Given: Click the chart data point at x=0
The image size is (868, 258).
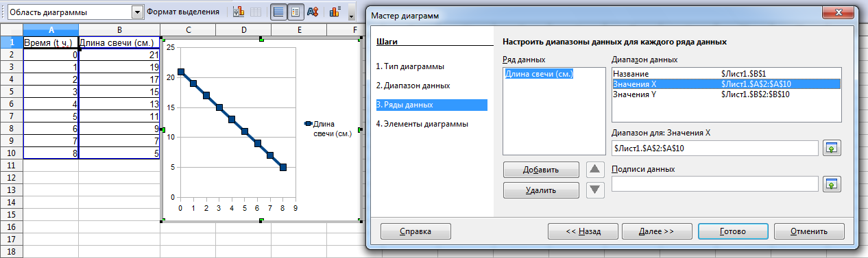Looking at the screenshot, I should point(180,72).
